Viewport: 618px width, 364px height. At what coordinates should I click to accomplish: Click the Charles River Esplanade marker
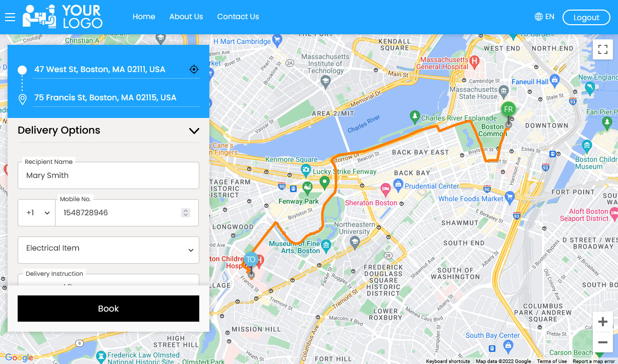click(415, 117)
